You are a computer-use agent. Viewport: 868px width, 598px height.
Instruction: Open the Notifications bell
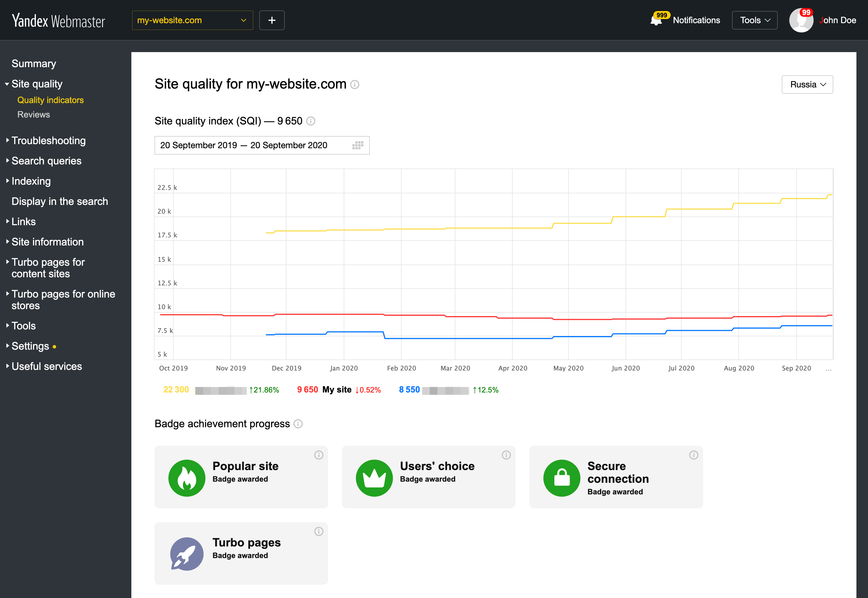pos(657,20)
